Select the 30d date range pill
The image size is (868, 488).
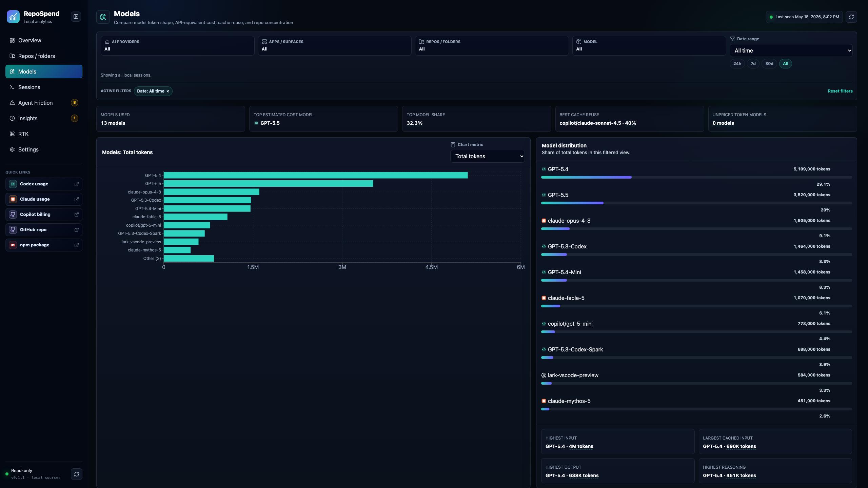point(769,64)
